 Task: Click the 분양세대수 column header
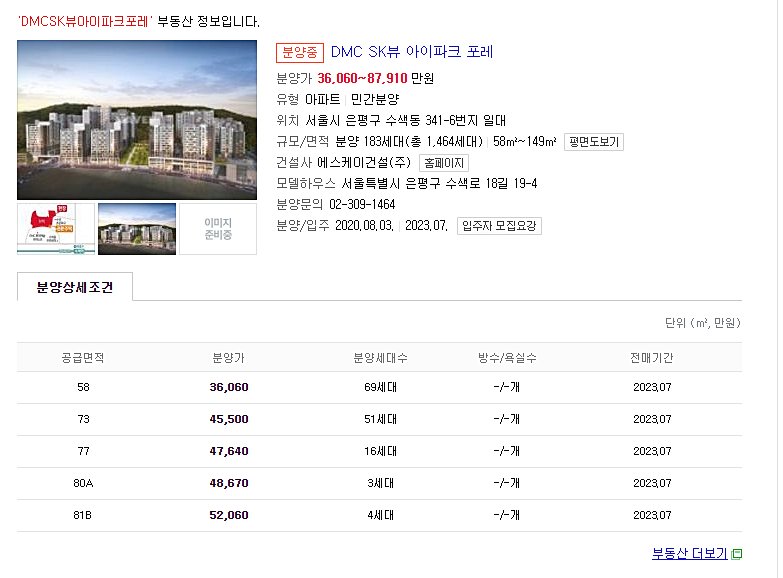(381, 358)
